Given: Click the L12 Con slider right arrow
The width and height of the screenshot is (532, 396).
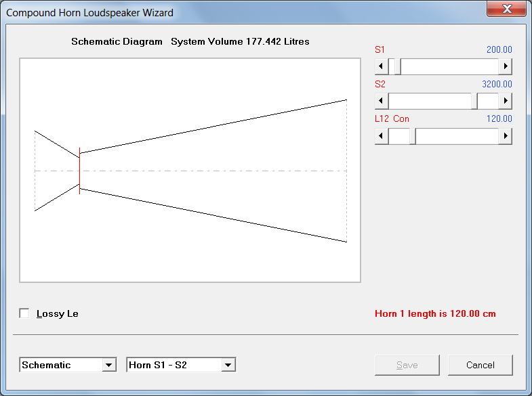Looking at the screenshot, I should [505, 136].
